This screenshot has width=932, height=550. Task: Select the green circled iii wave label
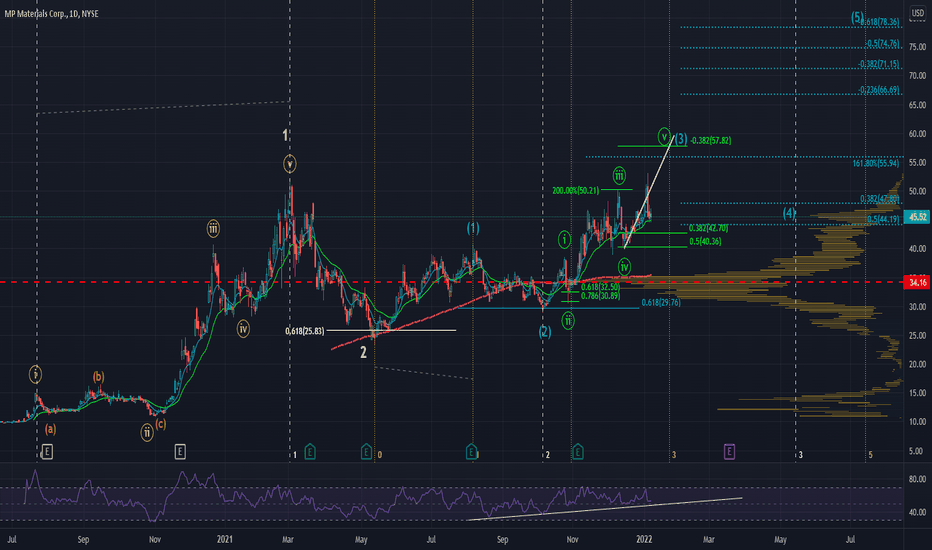pyautogui.click(x=619, y=175)
